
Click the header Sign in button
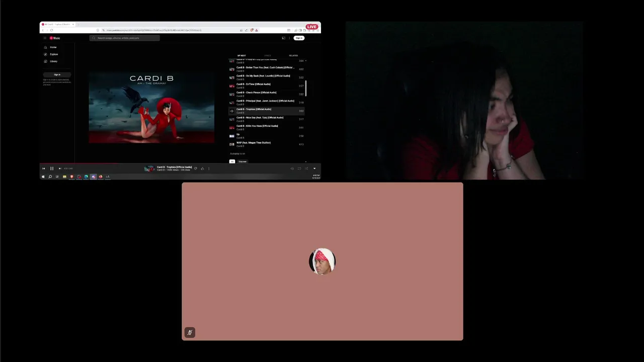[x=299, y=38]
